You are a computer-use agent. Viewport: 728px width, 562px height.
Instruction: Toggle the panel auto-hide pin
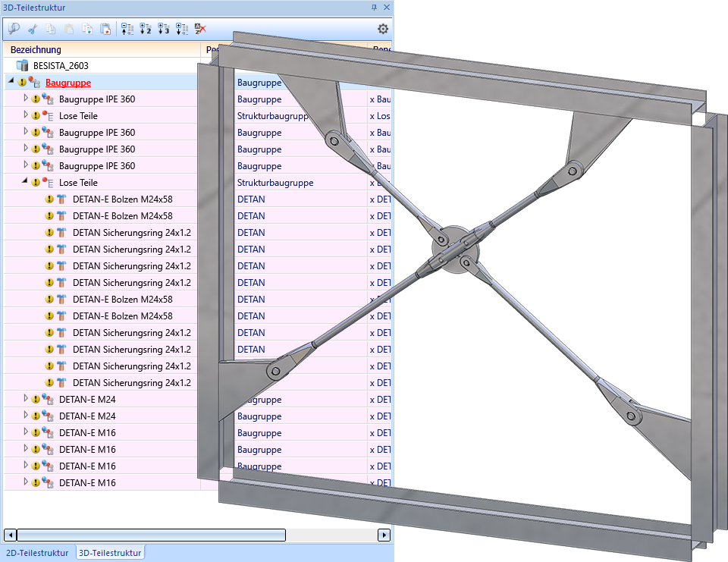coord(374,8)
